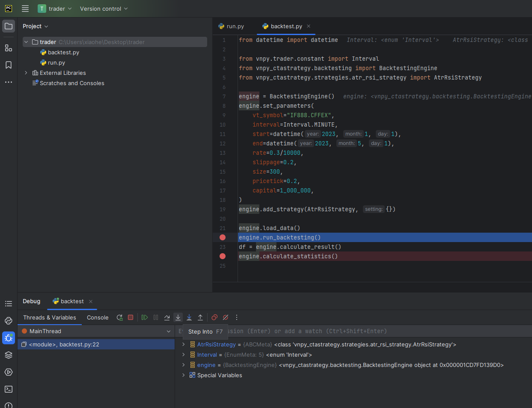The image size is (532, 408).
Task: Click the 'df = engine.calculate_result()' line
Action: tap(290, 247)
